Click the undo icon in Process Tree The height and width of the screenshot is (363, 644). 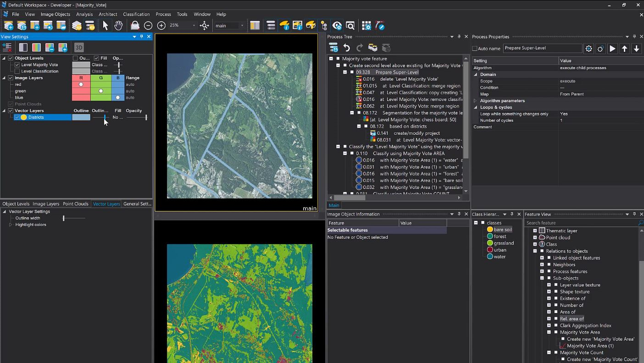[x=347, y=48]
